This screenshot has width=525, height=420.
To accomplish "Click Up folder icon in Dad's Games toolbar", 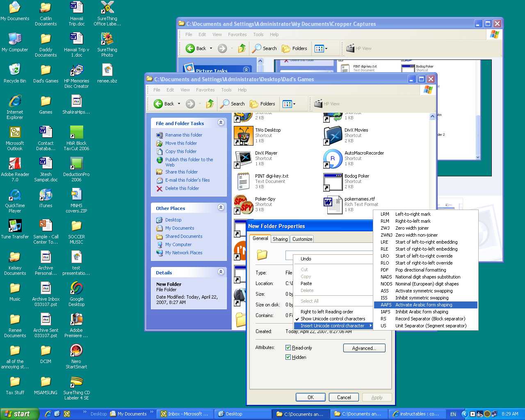I will [x=210, y=104].
